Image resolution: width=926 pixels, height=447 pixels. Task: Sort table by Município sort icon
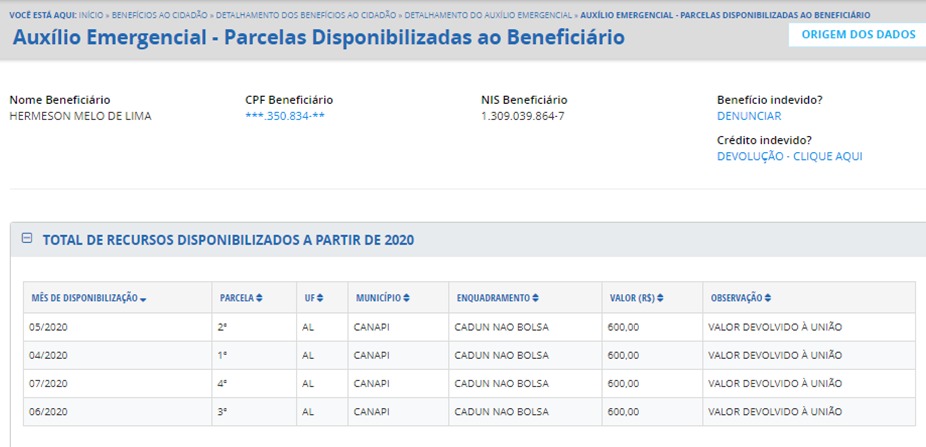click(x=406, y=298)
